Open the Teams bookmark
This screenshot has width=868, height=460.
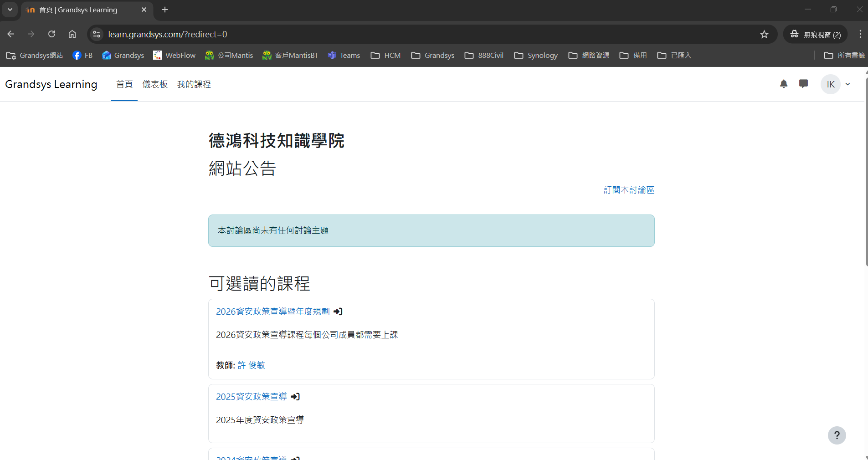[x=344, y=55]
